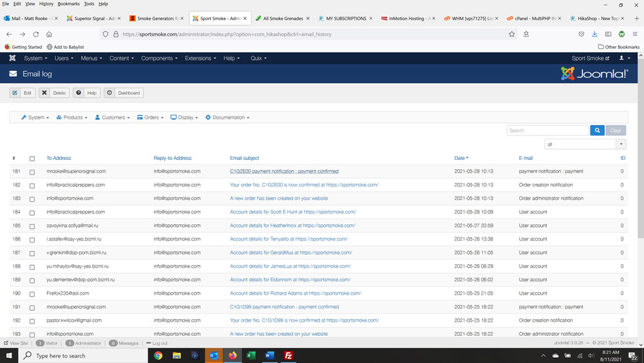The height and width of the screenshot is (363, 644).
Task: Click the blue search magnifier button
Action: [x=597, y=130]
